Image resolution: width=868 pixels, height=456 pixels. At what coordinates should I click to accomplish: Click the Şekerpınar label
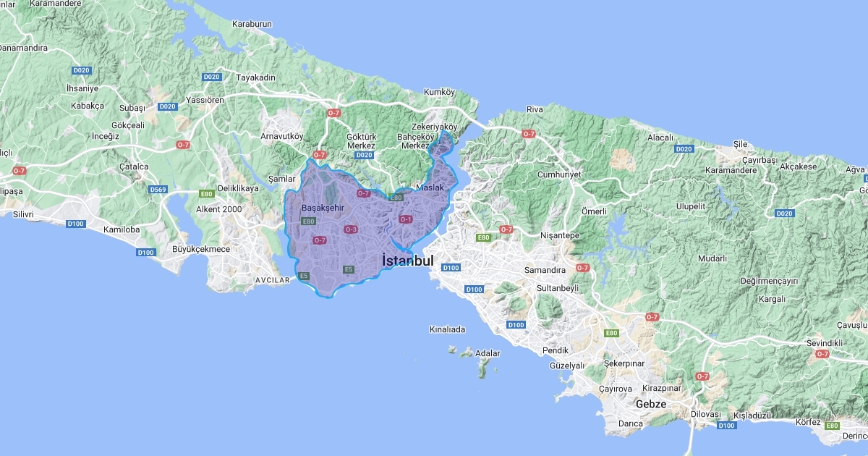pos(624,363)
